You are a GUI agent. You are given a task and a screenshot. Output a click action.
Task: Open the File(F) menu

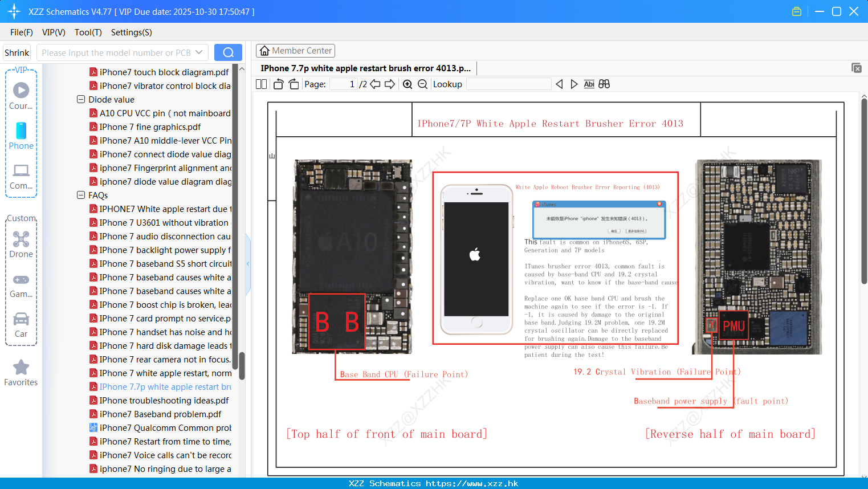click(22, 32)
